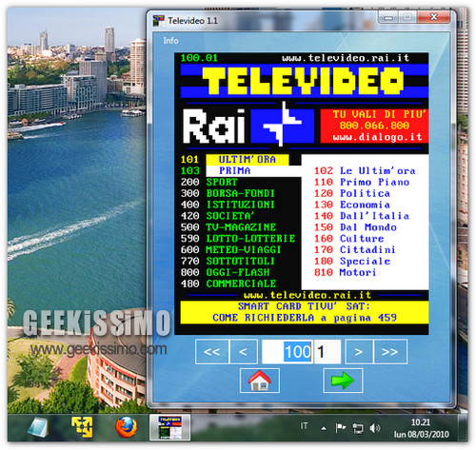Click the clock showing 10.21

coord(421,428)
